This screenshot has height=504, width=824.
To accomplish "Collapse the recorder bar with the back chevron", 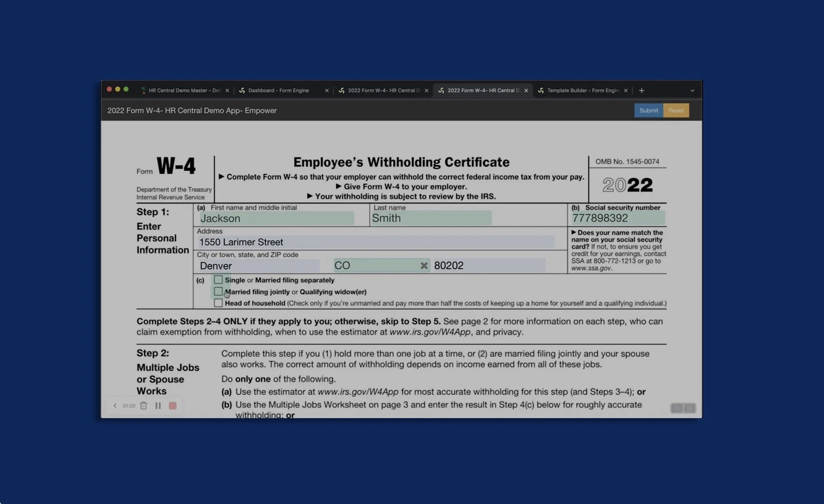I will pyautogui.click(x=115, y=405).
